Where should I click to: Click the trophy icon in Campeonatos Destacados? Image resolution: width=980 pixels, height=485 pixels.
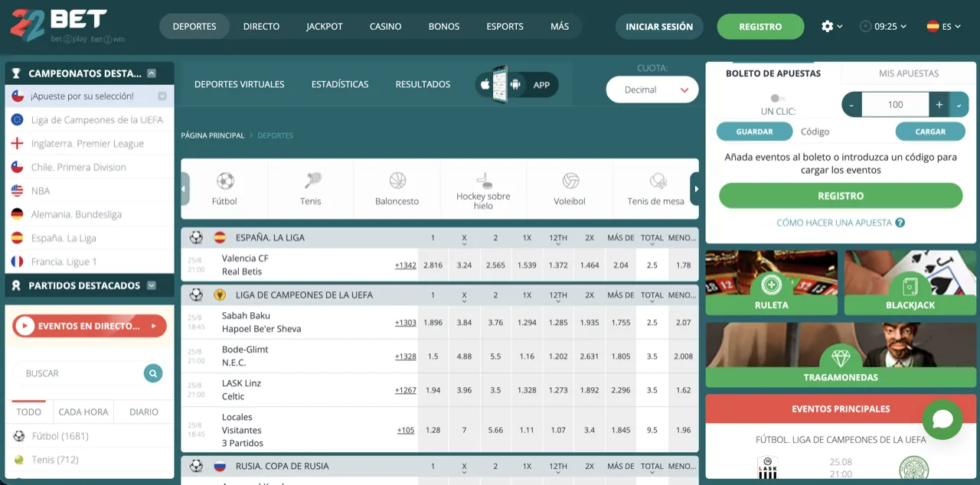click(16, 73)
